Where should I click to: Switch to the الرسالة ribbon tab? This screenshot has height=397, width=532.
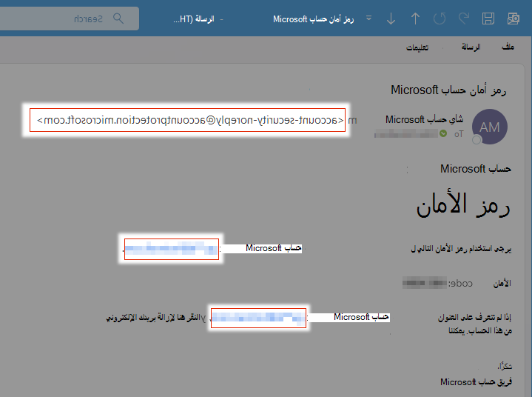coord(471,47)
